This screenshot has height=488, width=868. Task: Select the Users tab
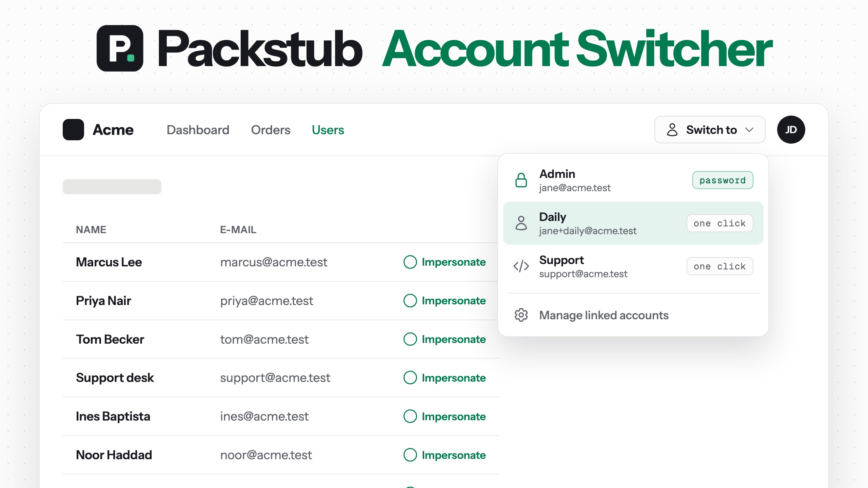pos(328,130)
